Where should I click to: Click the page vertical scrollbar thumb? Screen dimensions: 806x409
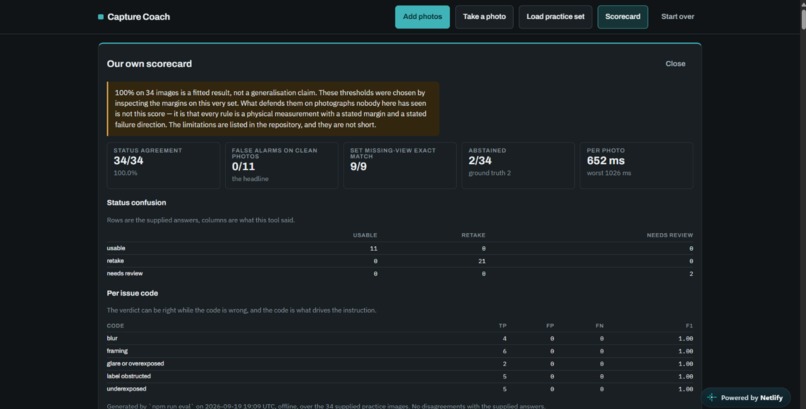(x=803, y=18)
